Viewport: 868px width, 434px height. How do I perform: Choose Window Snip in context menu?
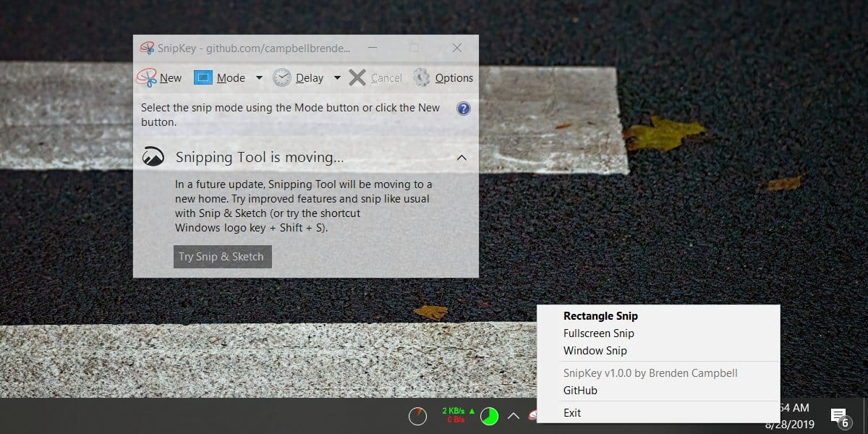(x=595, y=351)
